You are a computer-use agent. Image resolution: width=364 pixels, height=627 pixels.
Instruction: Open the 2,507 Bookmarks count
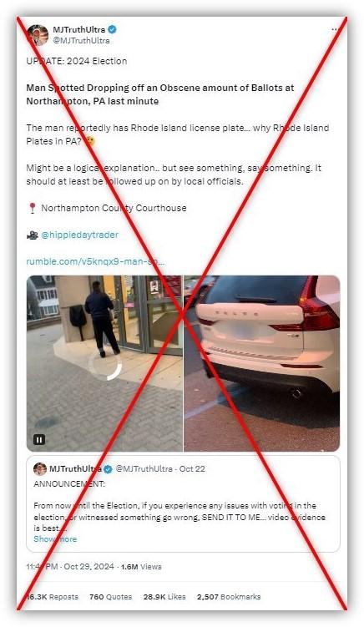[229, 597]
